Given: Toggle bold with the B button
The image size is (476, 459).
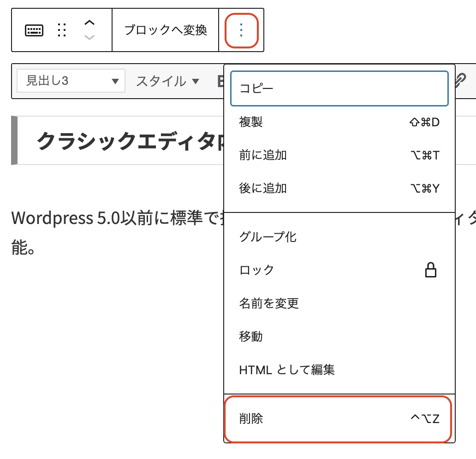Looking at the screenshot, I should 220,82.
